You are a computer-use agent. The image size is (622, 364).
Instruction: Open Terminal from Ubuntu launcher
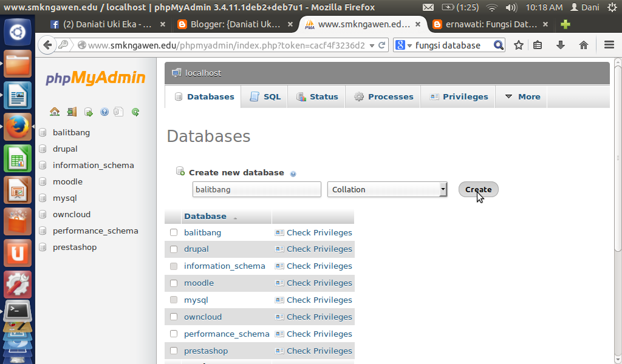pyautogui.click(x=18, y=311)
